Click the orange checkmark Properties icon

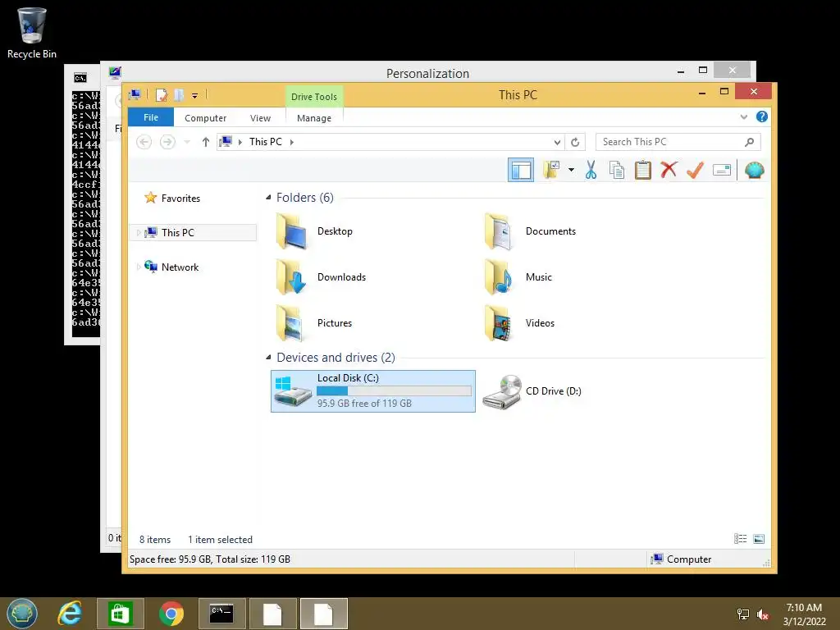pos(695,171)
